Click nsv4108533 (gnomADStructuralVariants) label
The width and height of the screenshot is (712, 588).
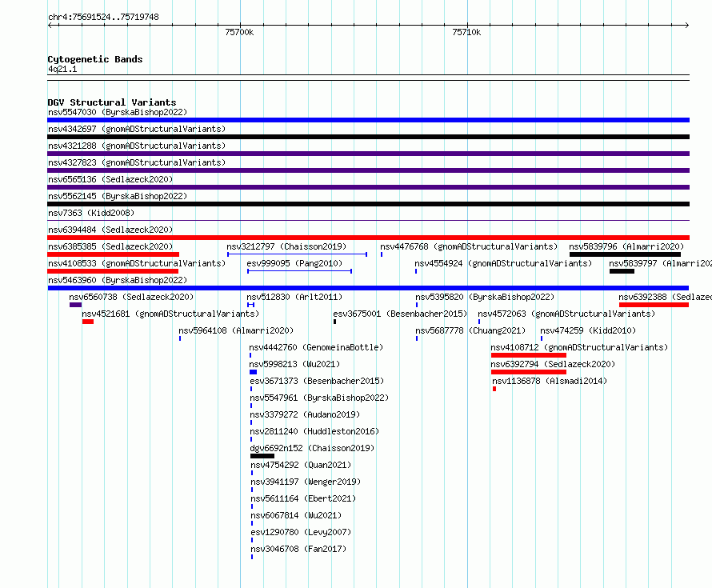tap(137, 263)
